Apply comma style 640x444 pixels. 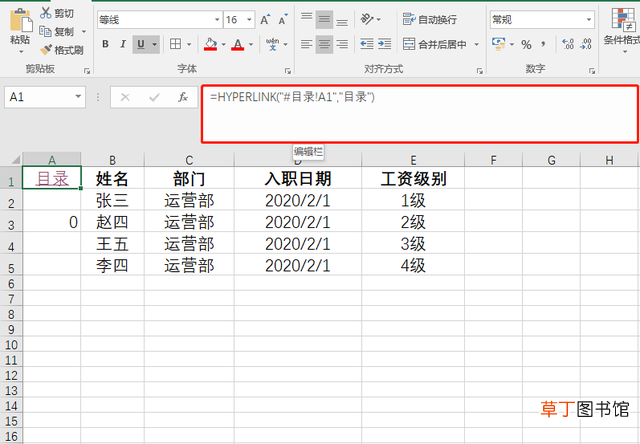click(543, 44)
